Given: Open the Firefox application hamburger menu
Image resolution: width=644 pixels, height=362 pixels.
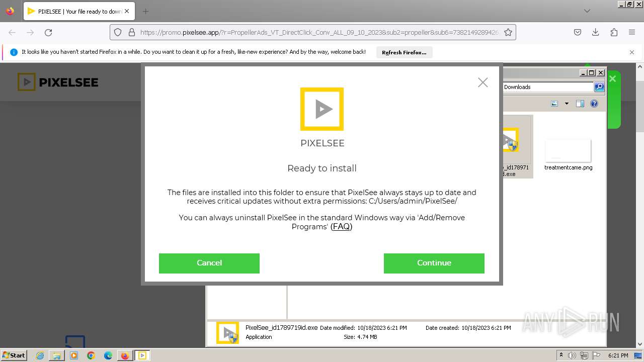Looking at the screenshot, I should (x=632, y=32).
